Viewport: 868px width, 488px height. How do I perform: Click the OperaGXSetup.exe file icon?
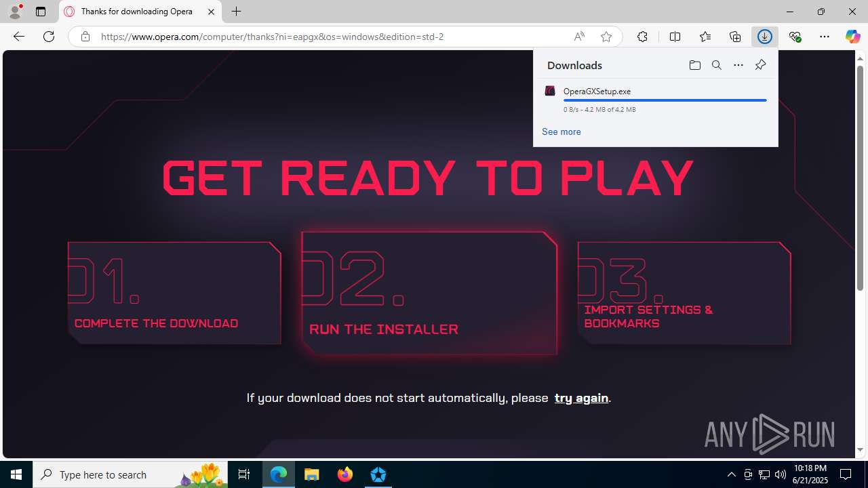click(x=550, y=91)
